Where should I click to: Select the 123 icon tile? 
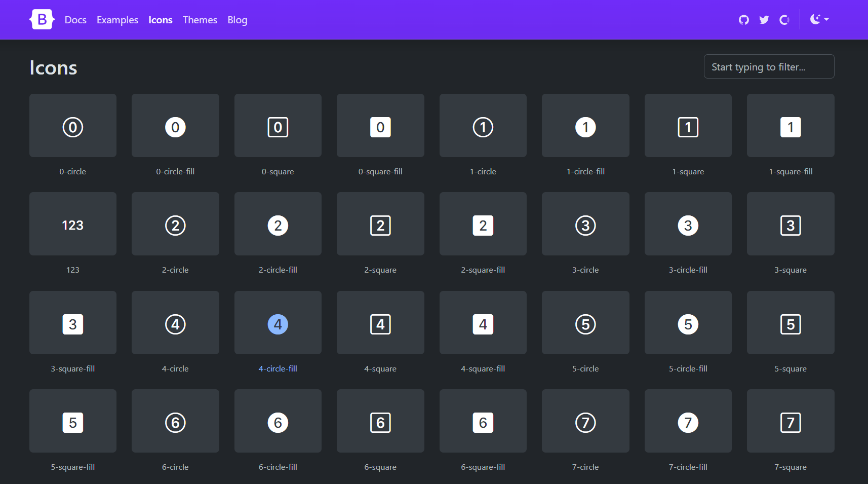[72, 224]
